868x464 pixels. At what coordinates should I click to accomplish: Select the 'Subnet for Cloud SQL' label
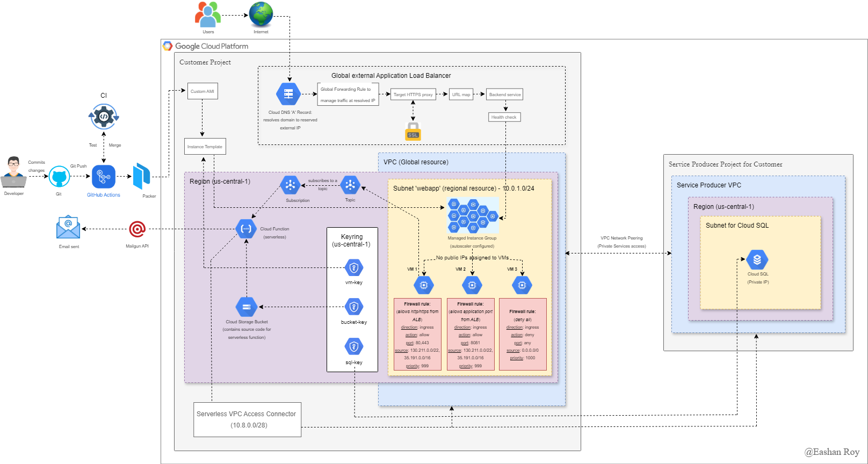pos(737,226)
